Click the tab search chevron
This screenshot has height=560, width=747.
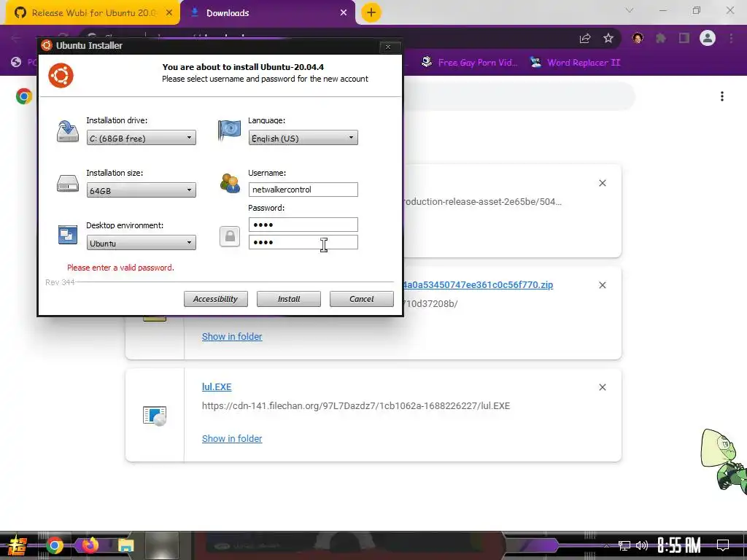(630, 10)
